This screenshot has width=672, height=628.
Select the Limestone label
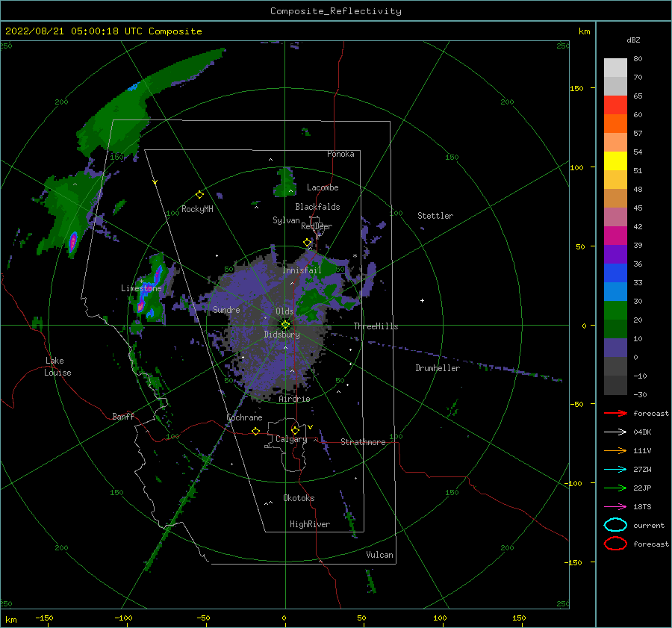point(141,288)
